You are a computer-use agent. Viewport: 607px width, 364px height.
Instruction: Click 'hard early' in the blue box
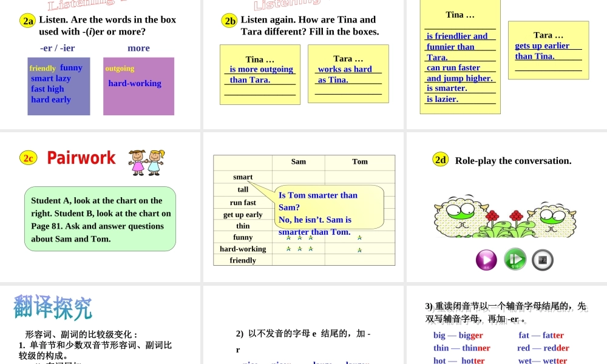pyautogui.click(x=51, y=99)
